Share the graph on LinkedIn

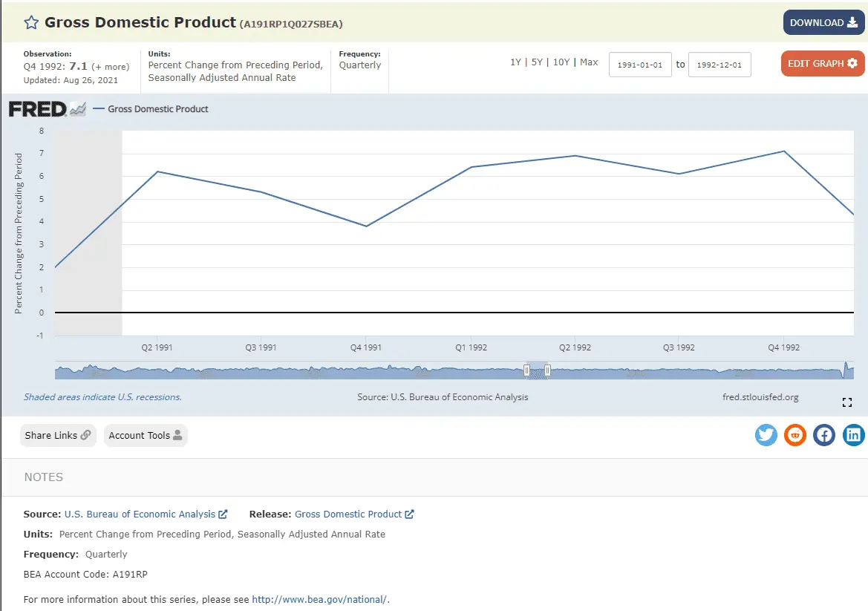(x=854, y=435)
